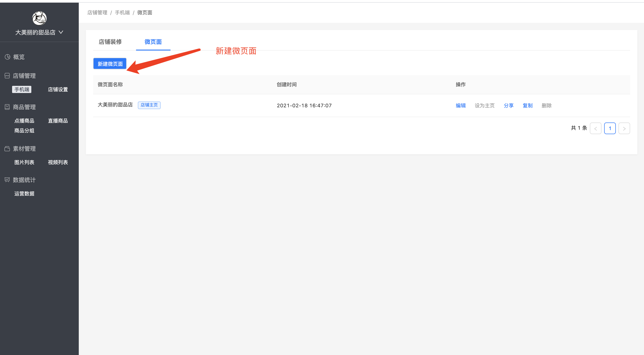Click the timestamp 2021-02-18 16:47:07
Screen dimensions: 644x355
[304, 106]
